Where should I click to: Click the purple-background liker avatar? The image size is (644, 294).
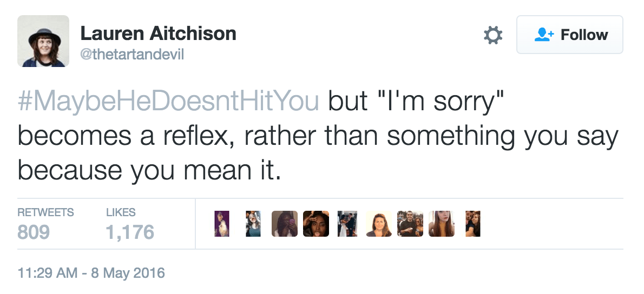[x=222, y=224]
